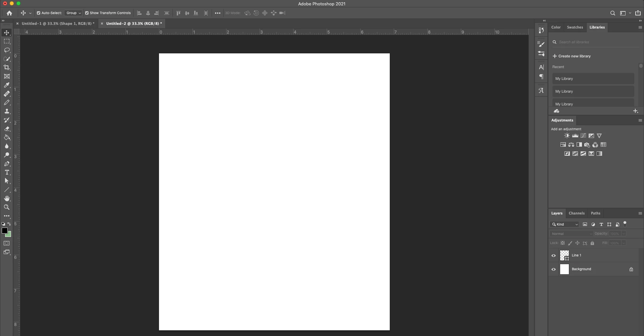Open the Move tool preset dropdown
The height and width of the screenshot is (336, 644).
[30, 13]
